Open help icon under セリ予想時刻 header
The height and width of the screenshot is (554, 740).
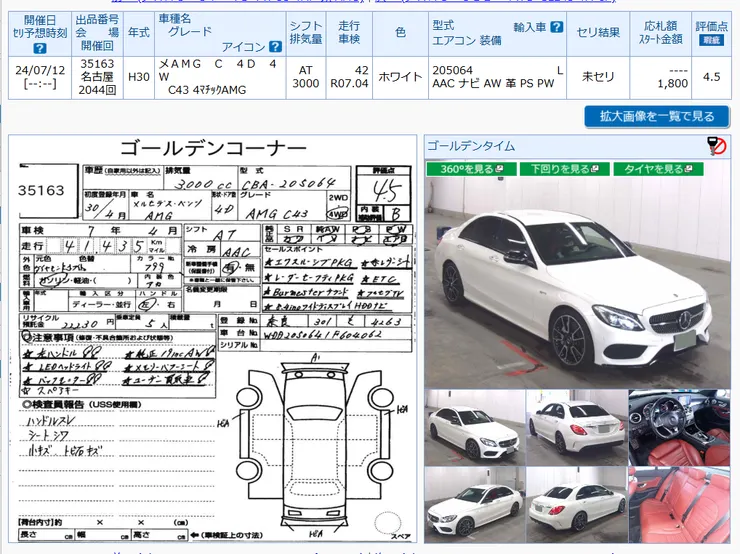tap(40, 48)
